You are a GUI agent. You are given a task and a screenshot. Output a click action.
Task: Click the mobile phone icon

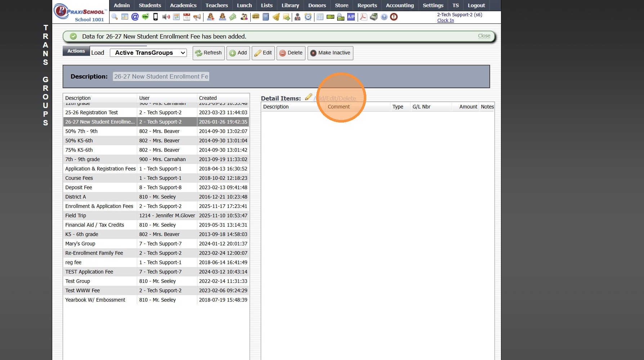tap(156, 17)
